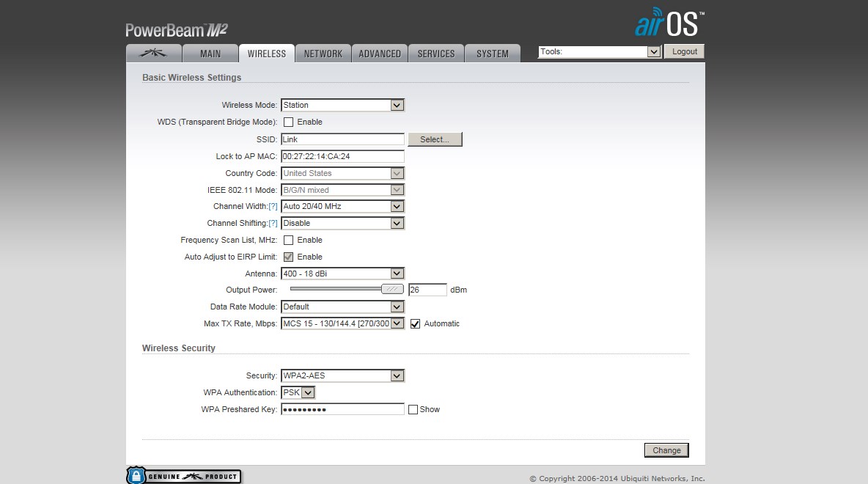This screenshot has height=484, width=868.
Task: Open the Wireless Mode dropdown
Action: (342, 105)
